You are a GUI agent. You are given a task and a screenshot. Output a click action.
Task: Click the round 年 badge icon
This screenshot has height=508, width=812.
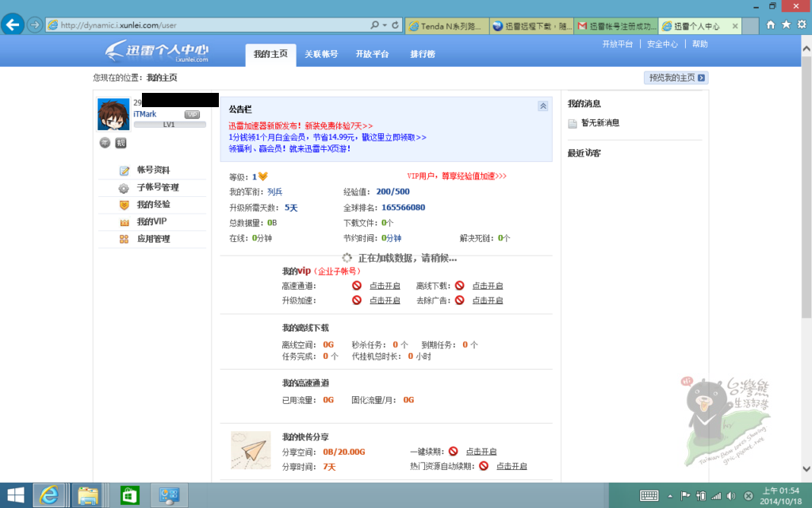point(105,143)
